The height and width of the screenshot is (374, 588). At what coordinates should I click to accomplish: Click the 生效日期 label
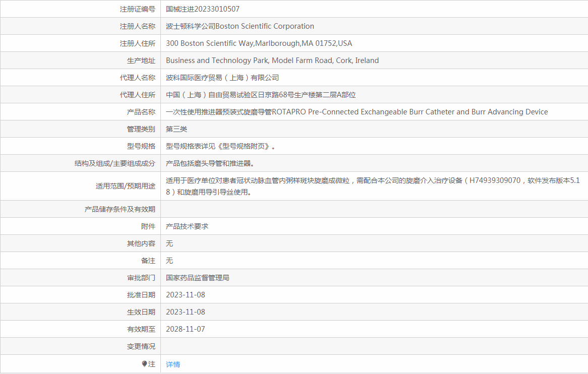click(141, 312)
